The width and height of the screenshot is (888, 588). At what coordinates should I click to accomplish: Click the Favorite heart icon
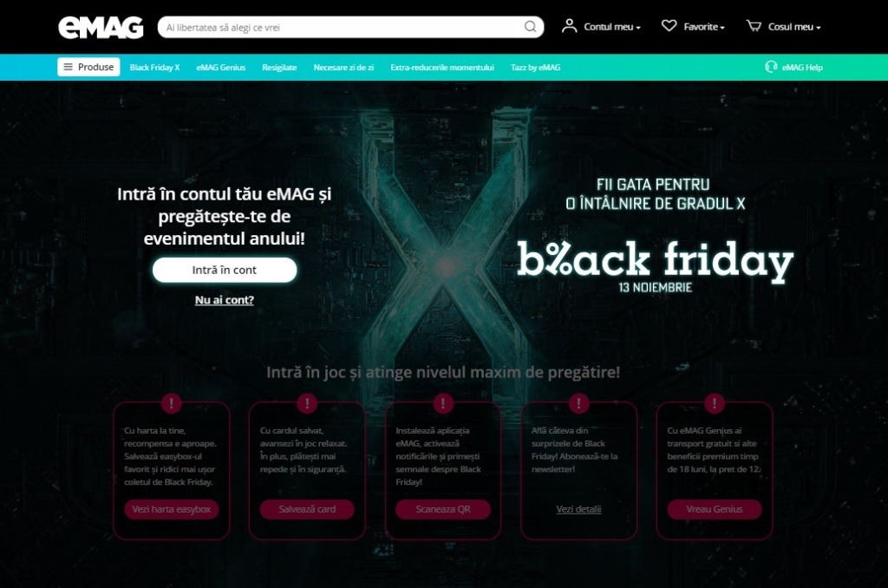(x=669, y=26)
